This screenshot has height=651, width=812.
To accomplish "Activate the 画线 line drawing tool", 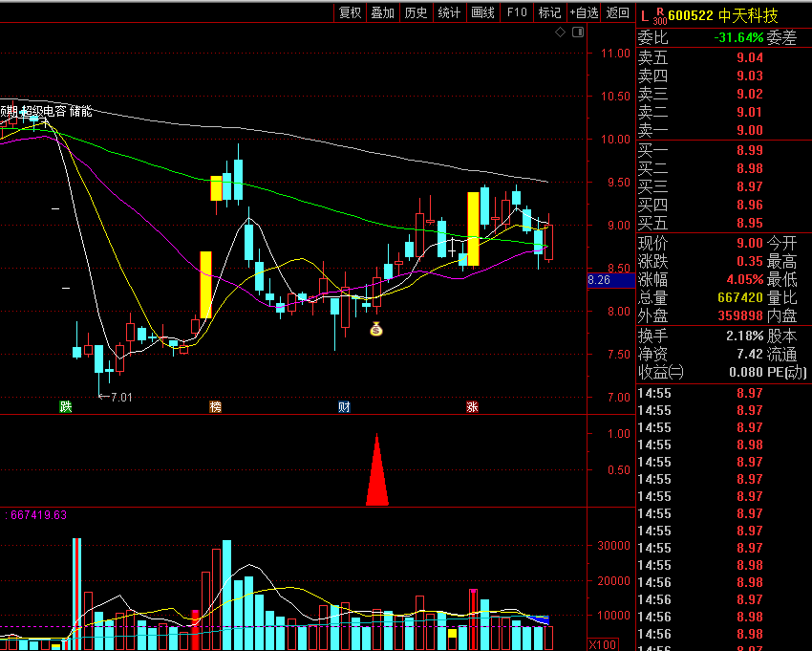I will tap(482, 13).
